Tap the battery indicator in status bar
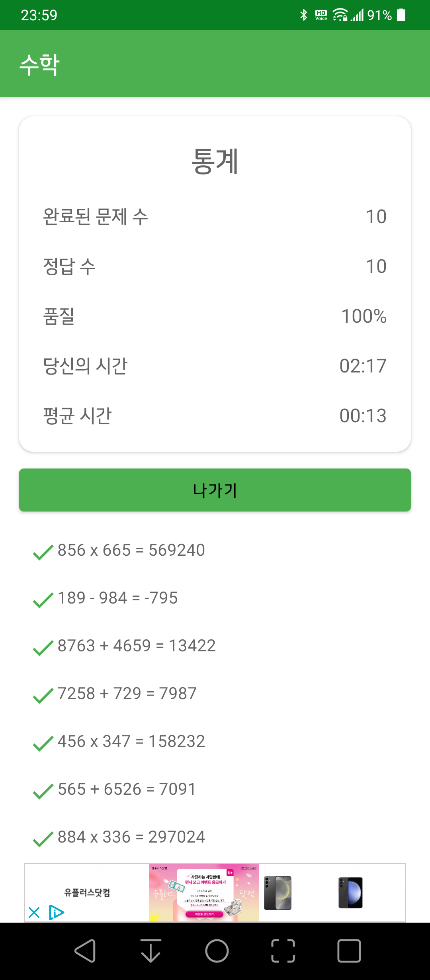The image size is (430, 980). [x=401, y=15]
